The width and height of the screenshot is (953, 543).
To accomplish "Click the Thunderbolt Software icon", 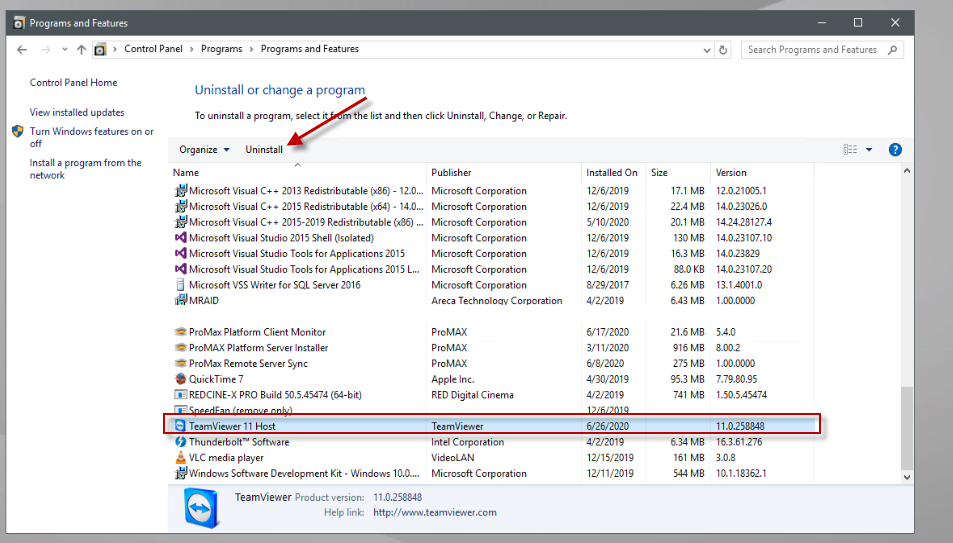I will 181,441.
